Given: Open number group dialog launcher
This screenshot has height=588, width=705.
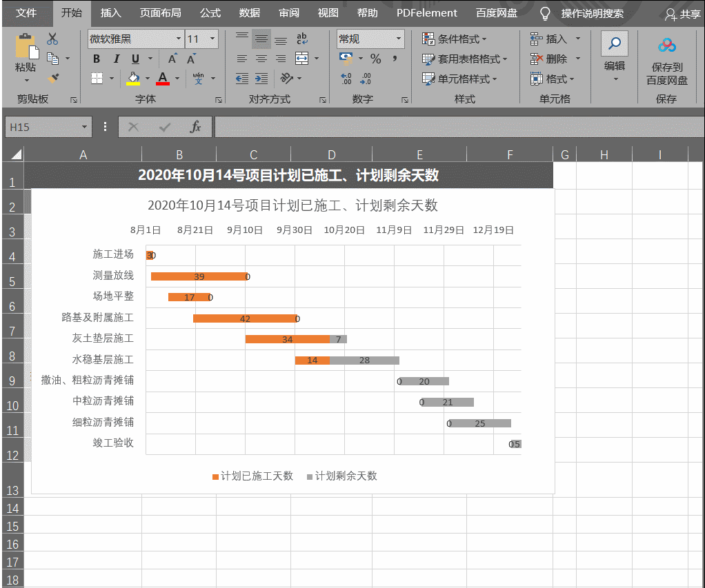Looking at the screenshot, I should [x=405, y=100].
